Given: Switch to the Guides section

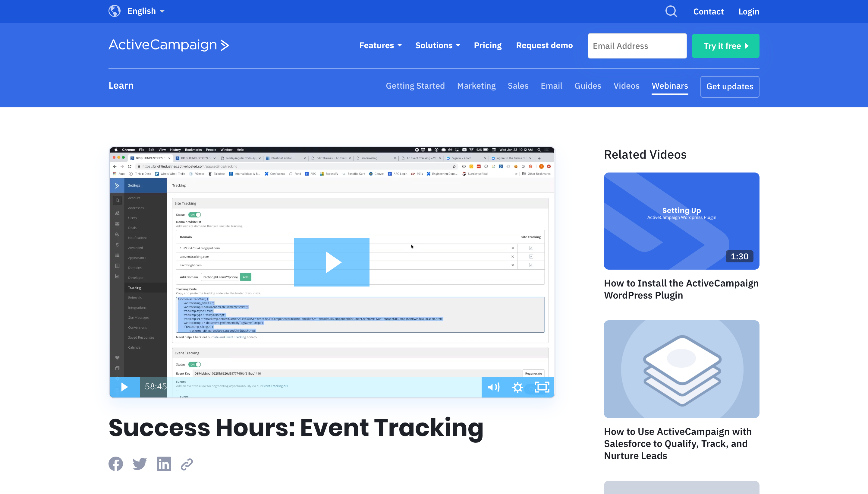Looking at the screenshot, I should pos(588,86).
